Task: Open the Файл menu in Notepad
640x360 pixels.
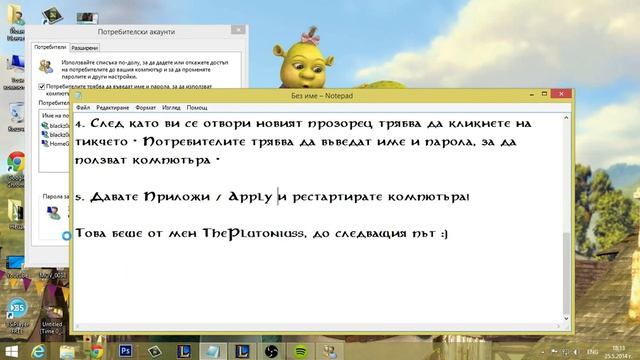Action: tap(83, 108)
